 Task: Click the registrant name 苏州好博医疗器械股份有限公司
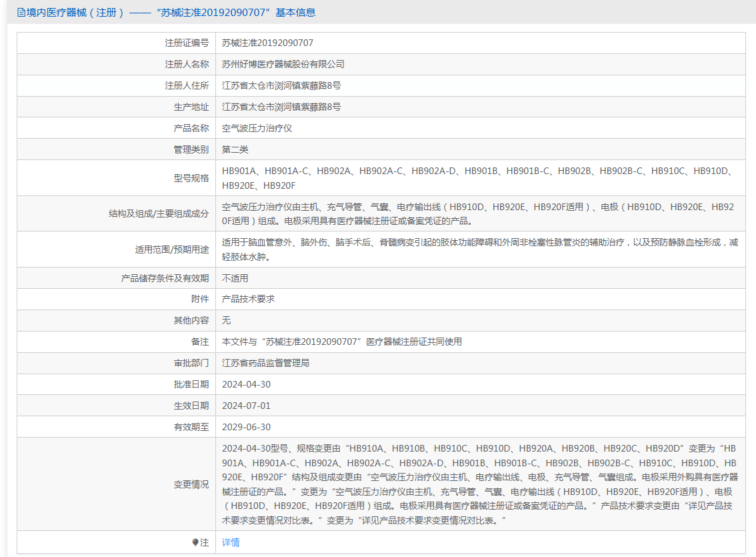point(283,64)
